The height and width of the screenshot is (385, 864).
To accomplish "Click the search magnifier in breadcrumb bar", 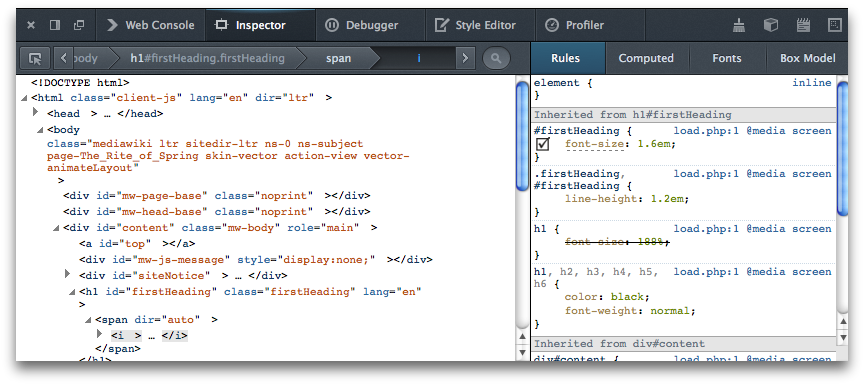I will 496,58.
